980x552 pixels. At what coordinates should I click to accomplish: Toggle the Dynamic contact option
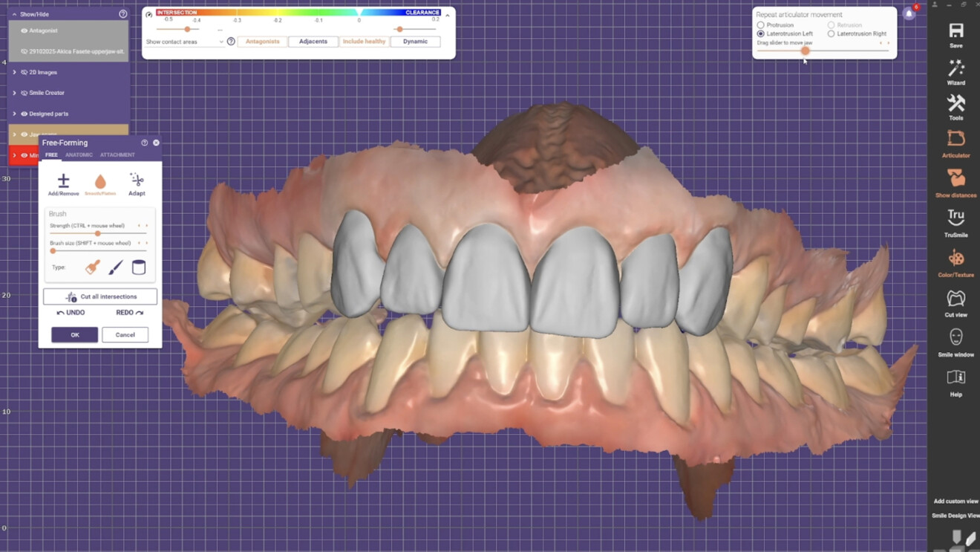click(x=415, y=42)
